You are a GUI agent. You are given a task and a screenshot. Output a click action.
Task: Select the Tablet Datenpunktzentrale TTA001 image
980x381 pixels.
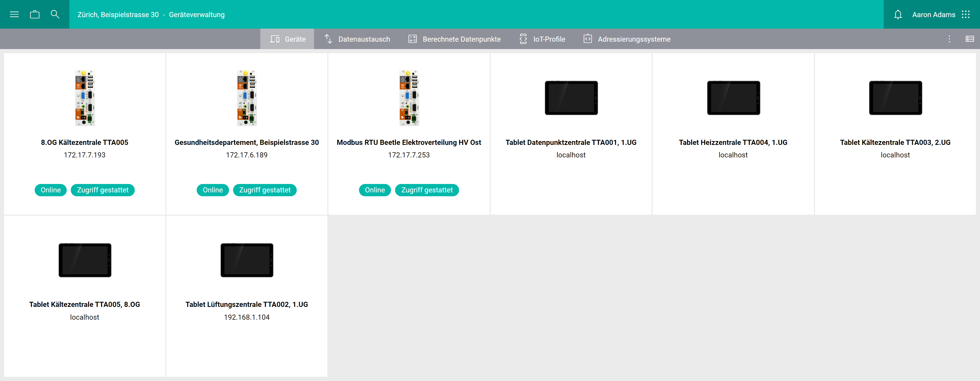click(571, 98)
